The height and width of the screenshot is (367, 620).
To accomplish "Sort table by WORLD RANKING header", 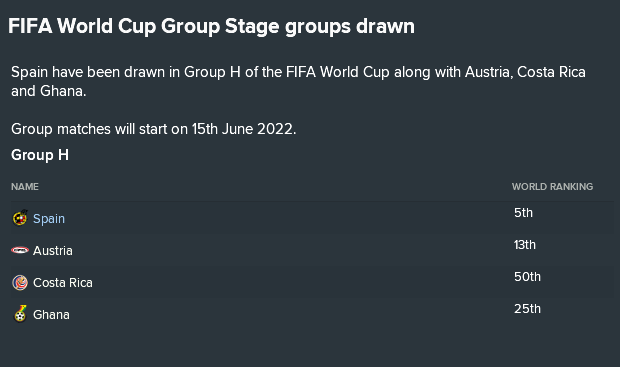I will [x=552, y=187].
